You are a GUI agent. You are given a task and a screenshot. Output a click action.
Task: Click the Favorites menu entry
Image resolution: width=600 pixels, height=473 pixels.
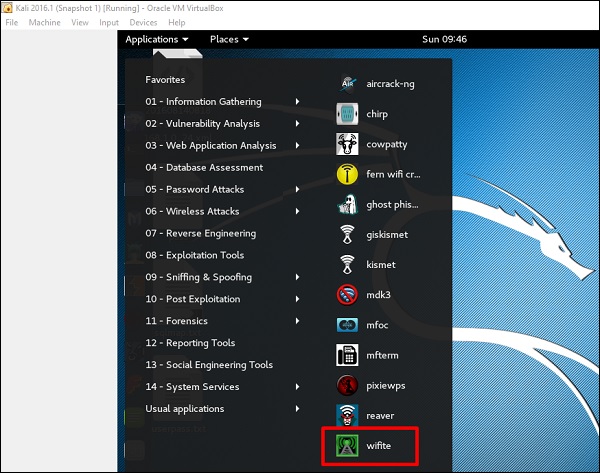pos(165,79)
